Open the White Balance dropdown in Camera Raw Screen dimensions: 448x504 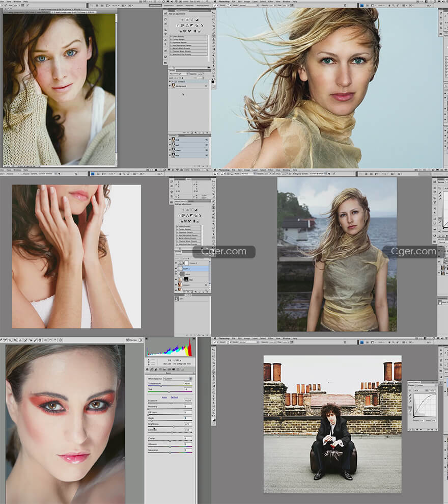pyautogui.click(x=178, y=379)
